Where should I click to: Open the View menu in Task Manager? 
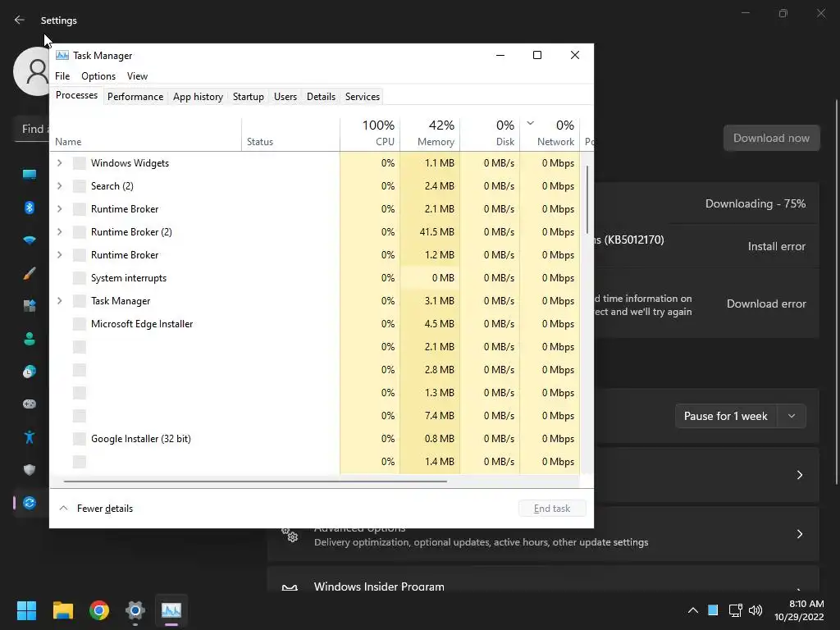tap(137, 76)
